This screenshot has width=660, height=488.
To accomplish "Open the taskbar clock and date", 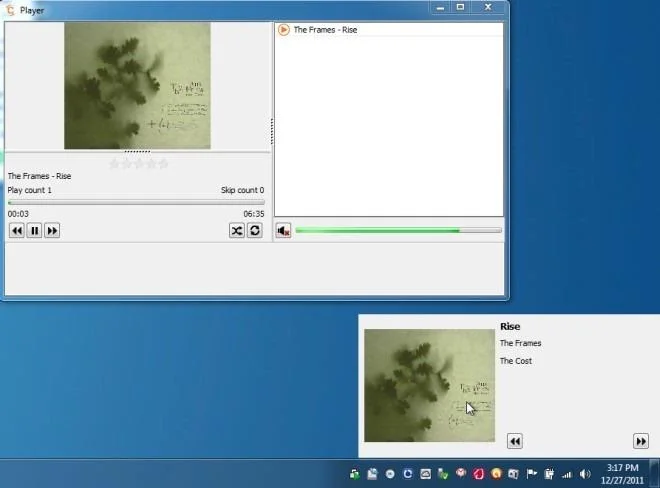I will pos(622,474).
